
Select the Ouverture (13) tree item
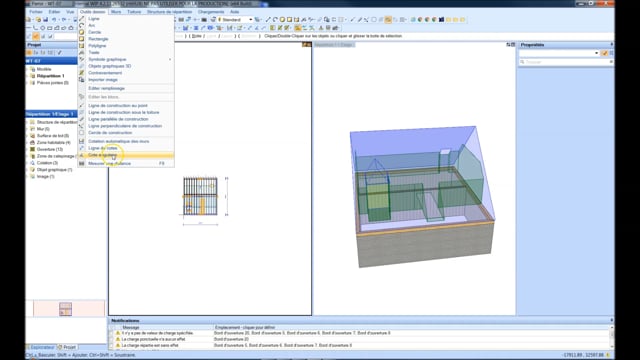coord(49,149)
